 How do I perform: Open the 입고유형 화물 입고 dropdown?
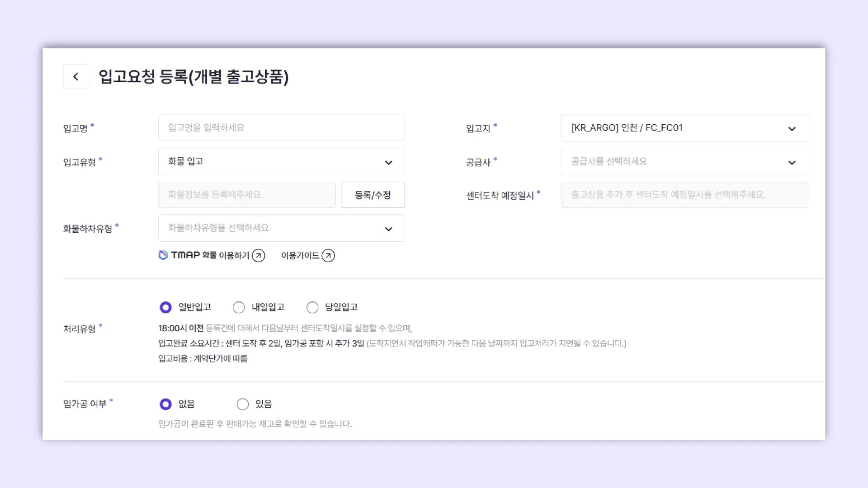coord(281,162)
